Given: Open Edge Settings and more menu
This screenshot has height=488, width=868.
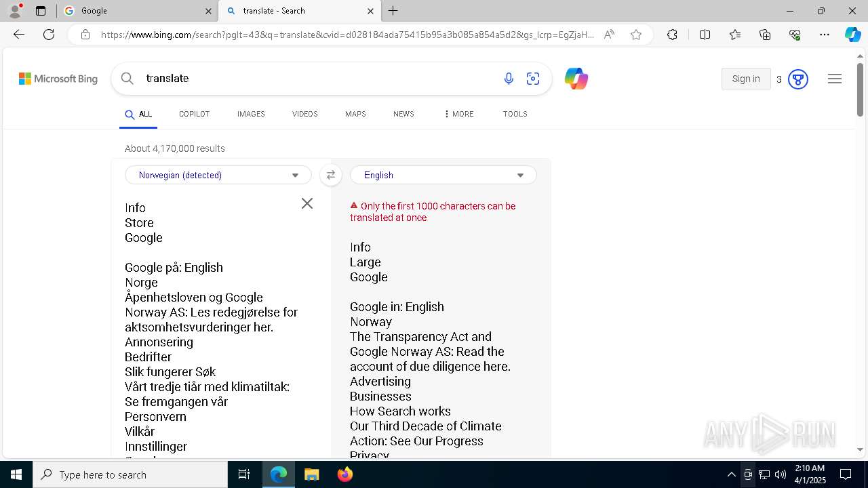Looking at the screenshot, I should pyautogui.click(x=825, y=35).
